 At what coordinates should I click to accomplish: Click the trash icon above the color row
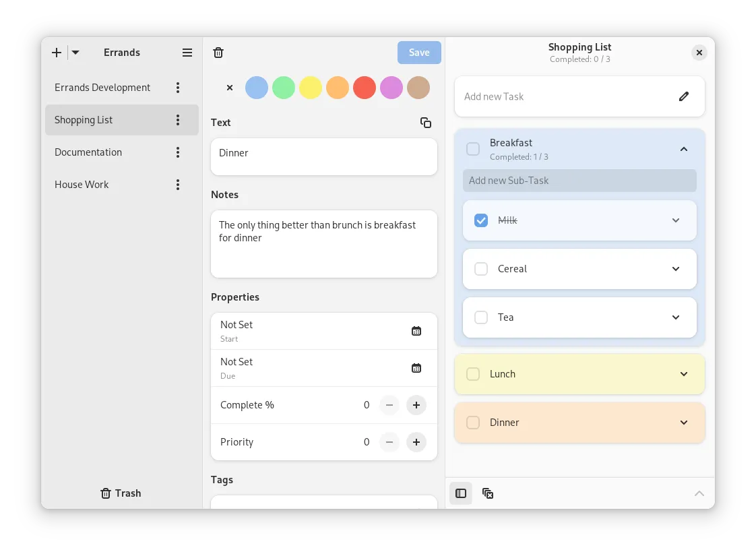218,53
